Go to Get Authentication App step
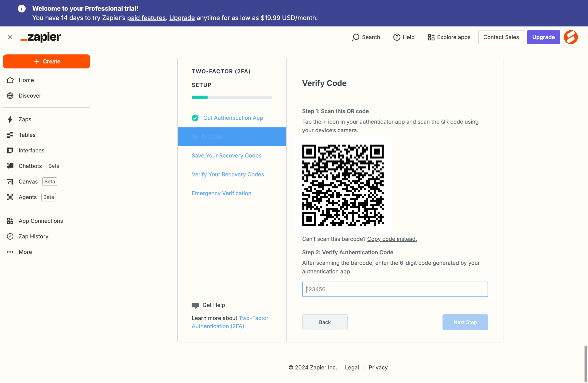This screenshot has width=588, height=383. pyautogui.click(x=233, y=118)
